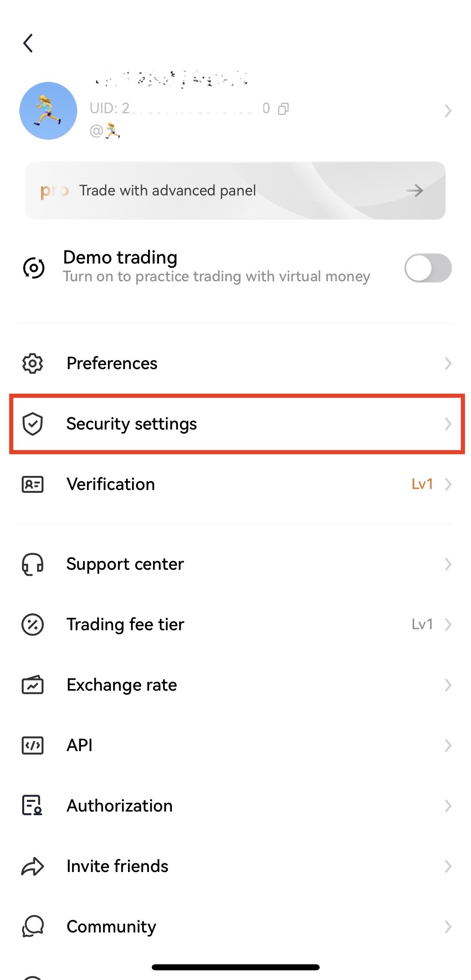Open the Preferences gear icon

pos(33,363)
